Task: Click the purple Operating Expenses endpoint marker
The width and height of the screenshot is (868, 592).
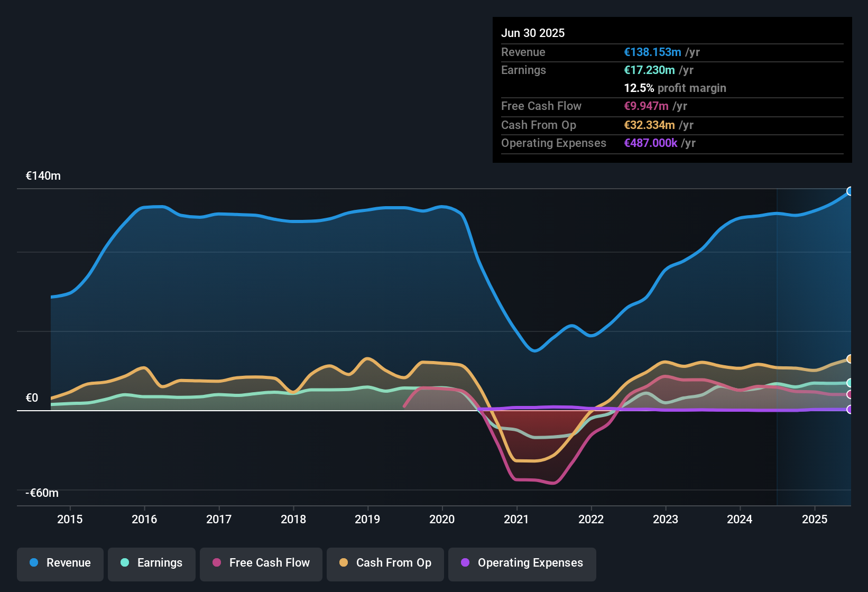Action: pyautogui.click(x=849, y=409)
